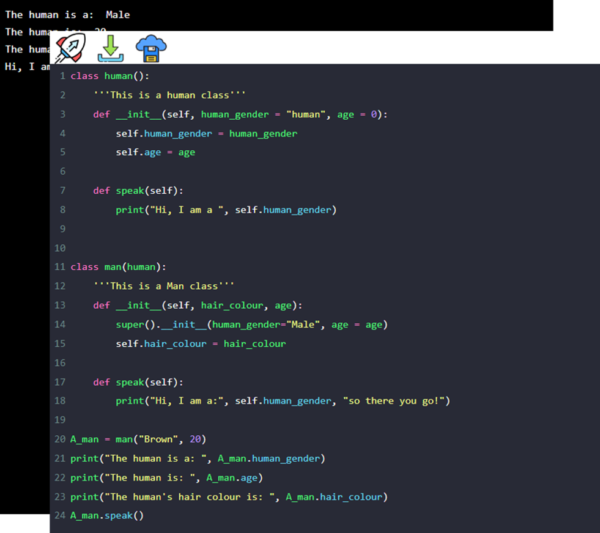
Task: Click 'def speak(self):' on line 17
Action: tap(138, 382)
